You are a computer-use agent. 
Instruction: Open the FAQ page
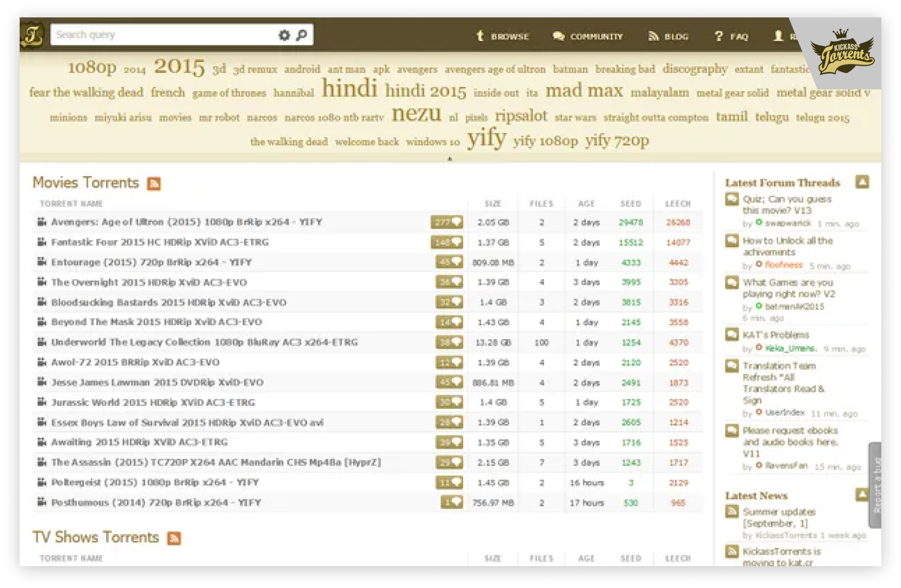[731, 37]
